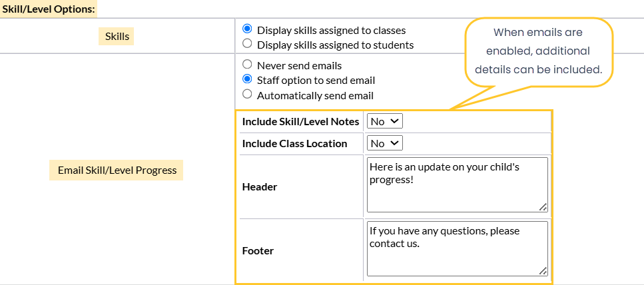Expand the Include Class Location dropdown

[x=385, y=143]
